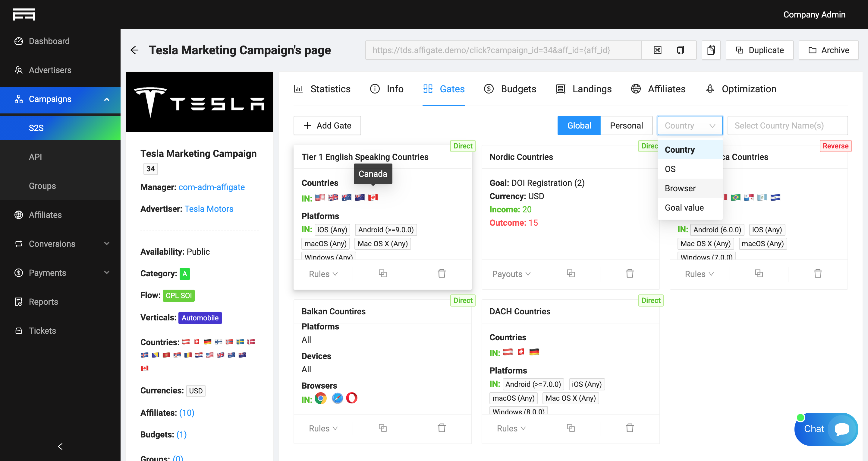The width and height of the screenshot is (868, 461).
Task: Switch gates view to Global
Action: point(579,126)
